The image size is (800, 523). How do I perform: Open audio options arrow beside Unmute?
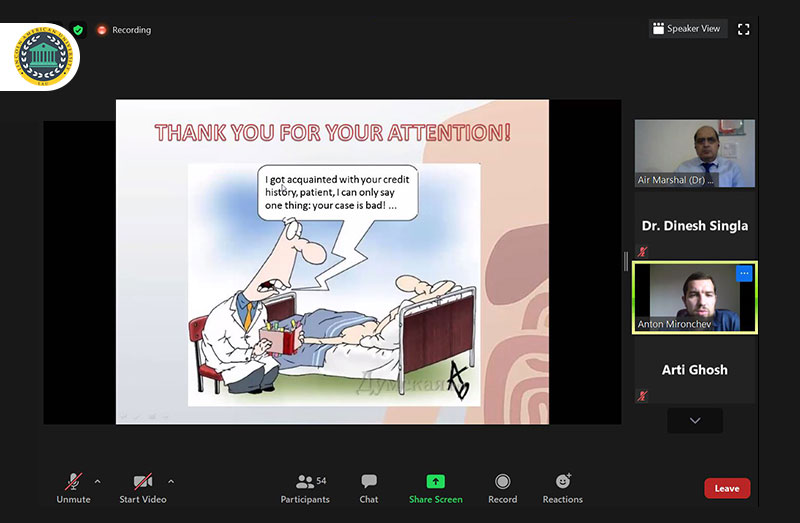pyautogui.click(x=97, y=481)
